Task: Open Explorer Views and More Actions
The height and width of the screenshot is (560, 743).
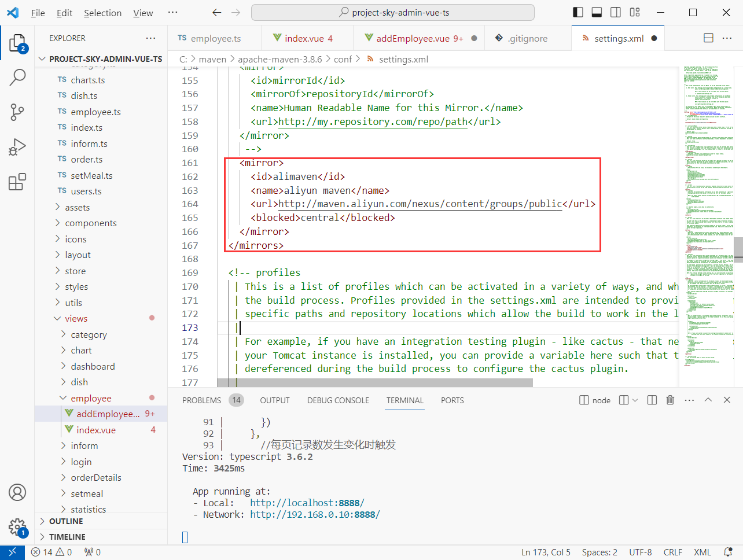Action: (x=151, y=38)
